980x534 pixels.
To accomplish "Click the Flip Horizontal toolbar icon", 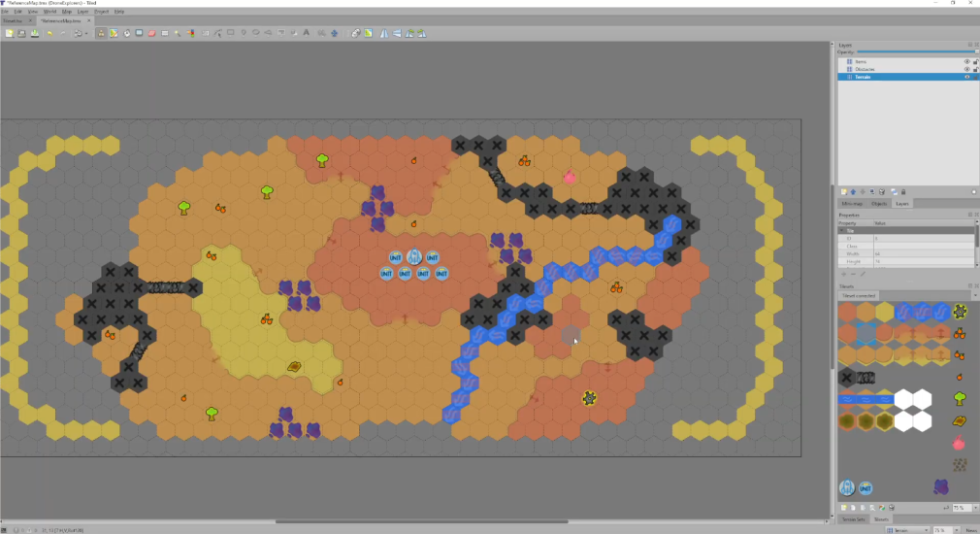I will [x=384, y=33].
